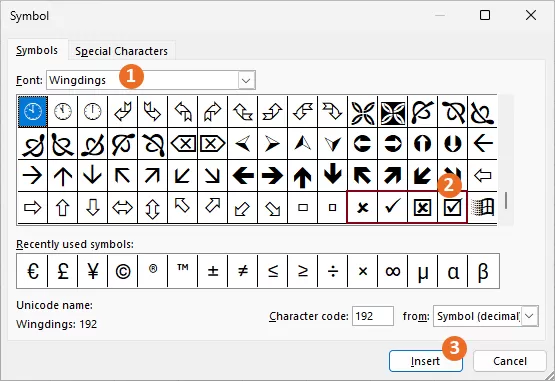Select the down arrow in black circle
Image resolution: width=555 pixels, height=381 pixels.
452,143
